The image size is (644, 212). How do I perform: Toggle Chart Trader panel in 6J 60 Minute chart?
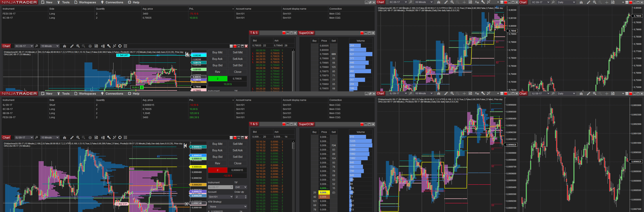[x=477, y=94]
